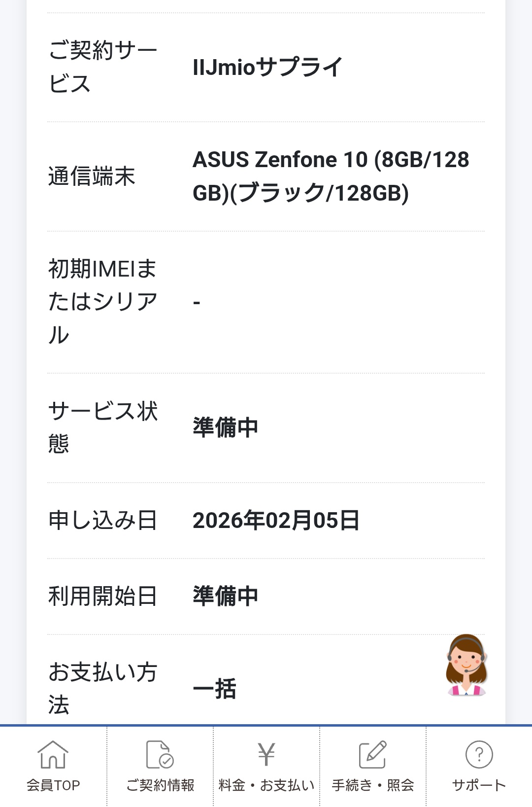Viewport: 532px width, 807px height.
Task: Tap 準備中 value beside サービス状態
Action: 226,427
